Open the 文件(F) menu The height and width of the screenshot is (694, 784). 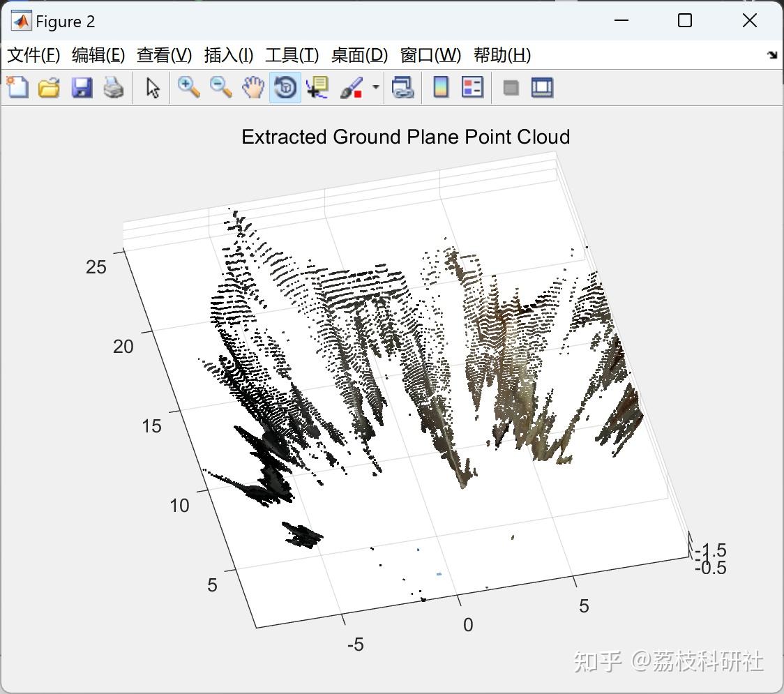tap(33, 55)
